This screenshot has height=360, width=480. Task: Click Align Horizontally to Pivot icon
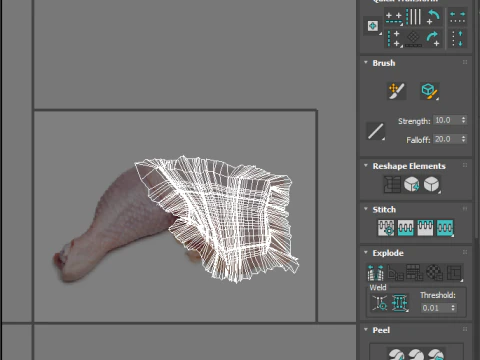click(x=393, y=18)
